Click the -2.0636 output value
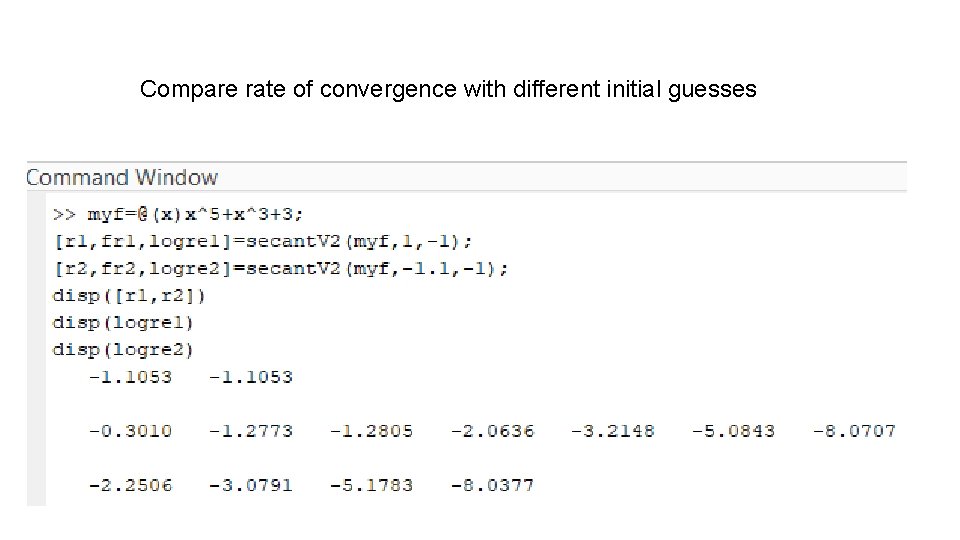The width and height of the screenshot is (960, 540). [492, 431]
